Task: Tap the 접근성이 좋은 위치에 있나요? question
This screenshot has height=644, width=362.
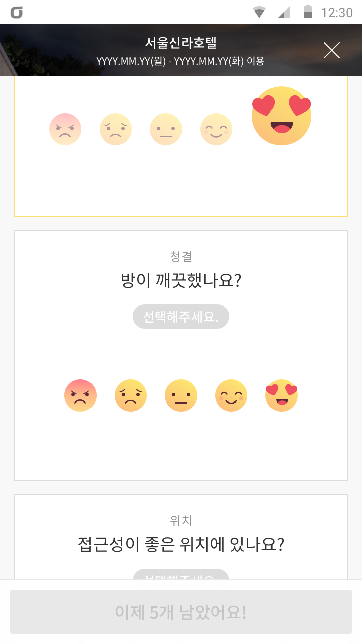Action: click(x=181, y=544)
